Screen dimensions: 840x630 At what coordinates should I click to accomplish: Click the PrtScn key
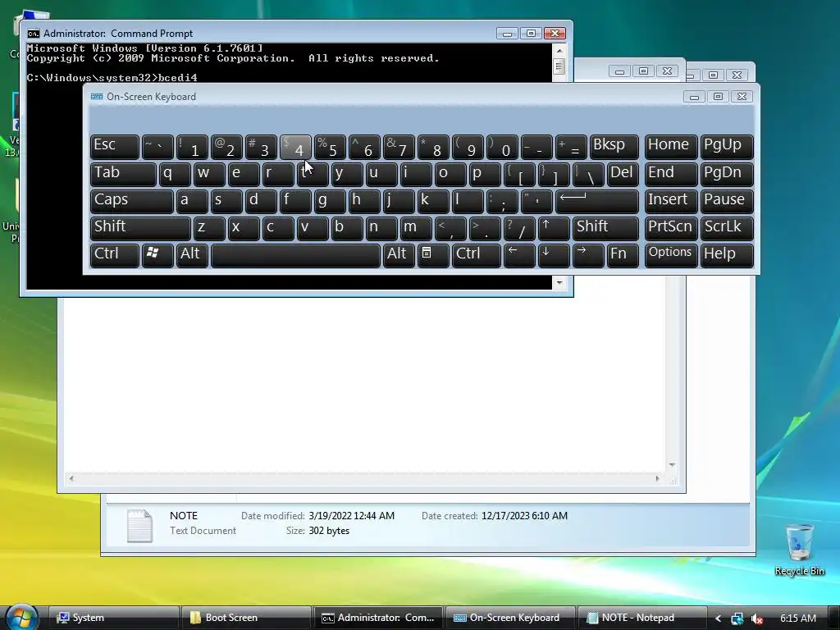pyautogui.click(x=671, y=228)
